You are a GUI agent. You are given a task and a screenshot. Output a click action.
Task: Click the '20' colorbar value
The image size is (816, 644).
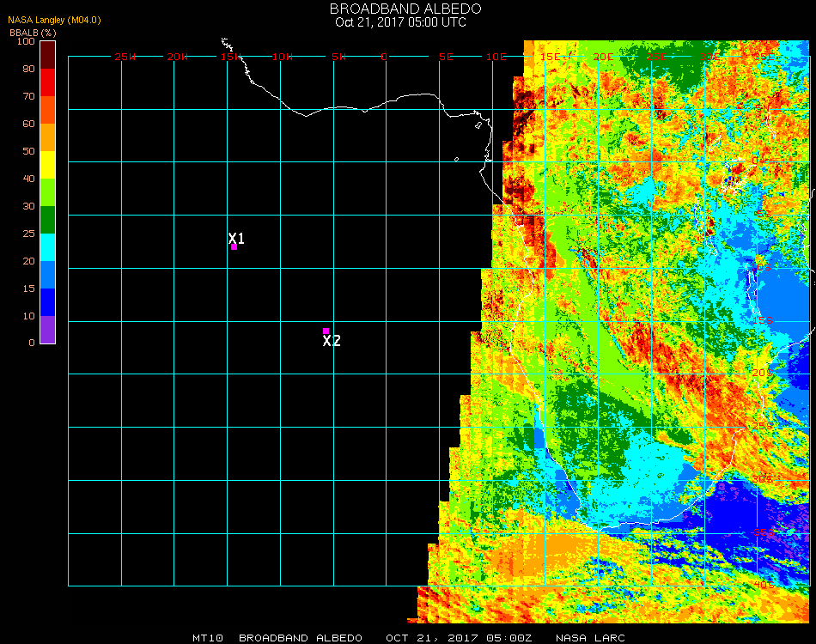pyautogui.click(x=28, y=261)
